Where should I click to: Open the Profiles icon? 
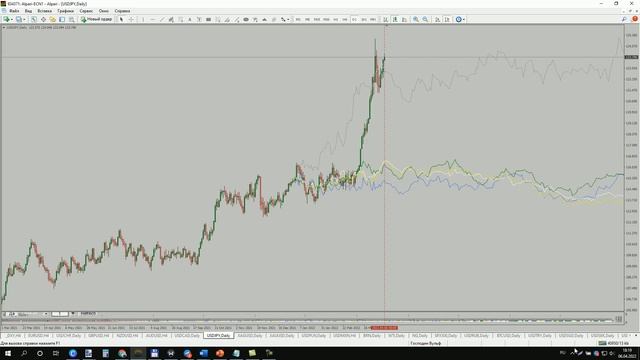(18, 19)
